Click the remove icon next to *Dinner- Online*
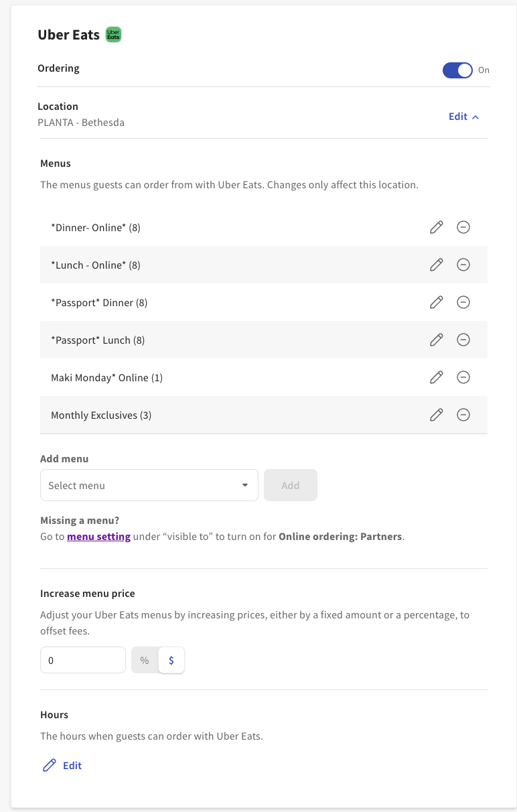 [463, 227]
